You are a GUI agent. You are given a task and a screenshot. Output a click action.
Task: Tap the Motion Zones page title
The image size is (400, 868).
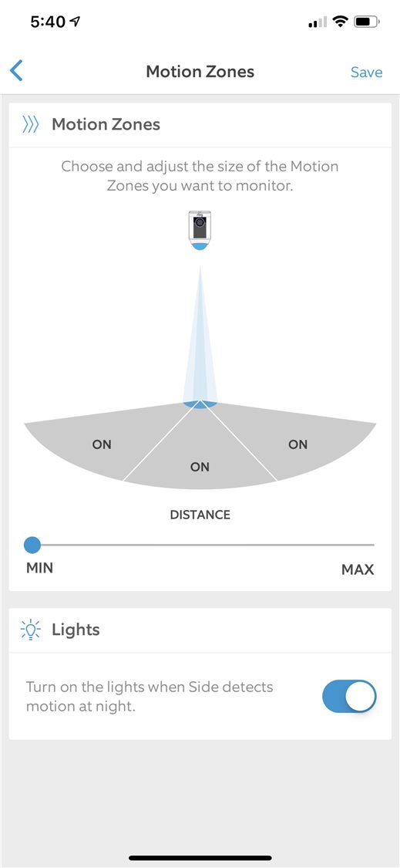(200, 72)
